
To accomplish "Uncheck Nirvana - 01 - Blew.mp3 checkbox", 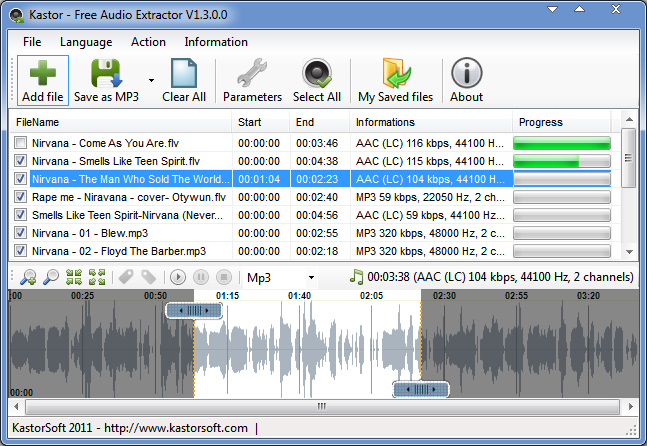I will [20, 233].
